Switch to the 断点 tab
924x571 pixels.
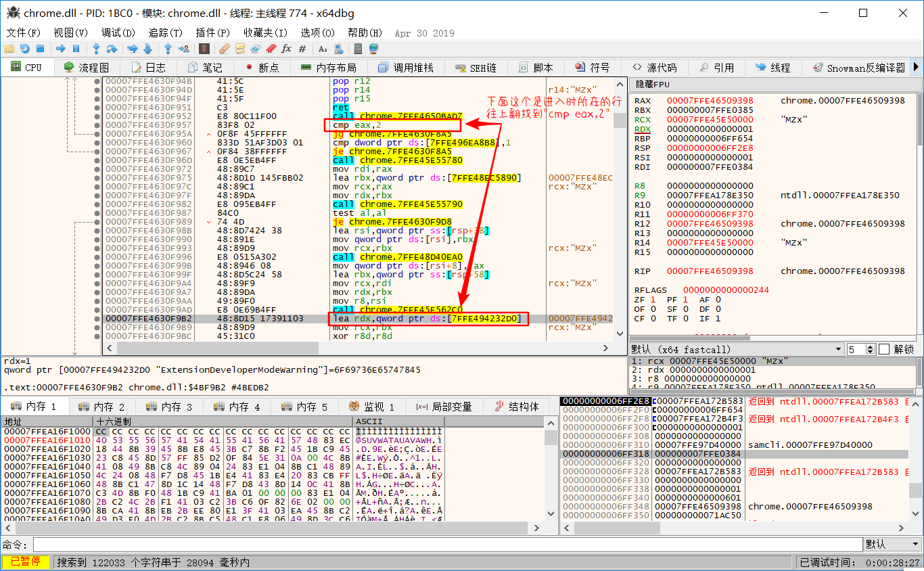pyautogui.click(x=262, y=68)
